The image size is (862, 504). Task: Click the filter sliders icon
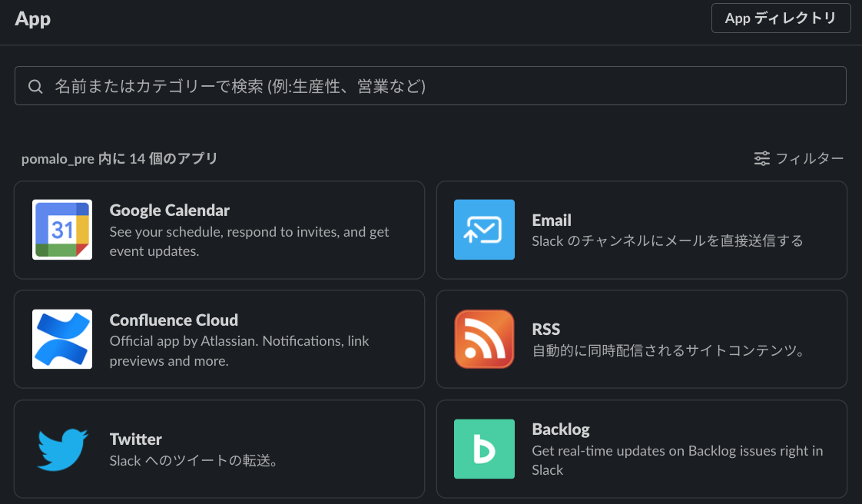coord(762,158)
